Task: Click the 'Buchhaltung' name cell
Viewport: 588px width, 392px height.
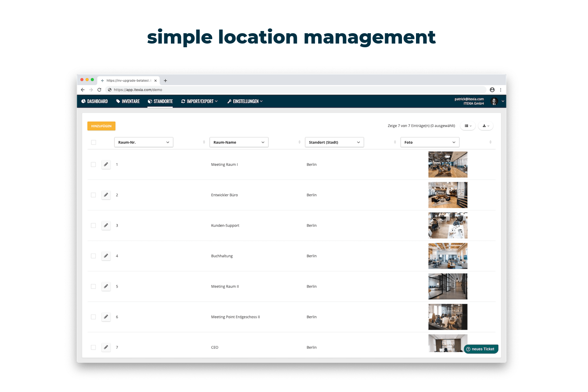Action: 222,256
